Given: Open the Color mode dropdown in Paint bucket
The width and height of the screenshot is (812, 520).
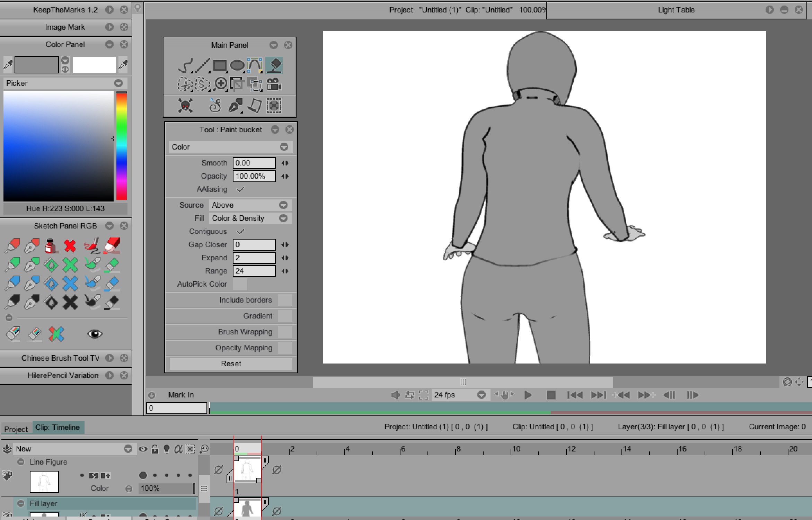Looking at the screenshot, I should 230,147.
